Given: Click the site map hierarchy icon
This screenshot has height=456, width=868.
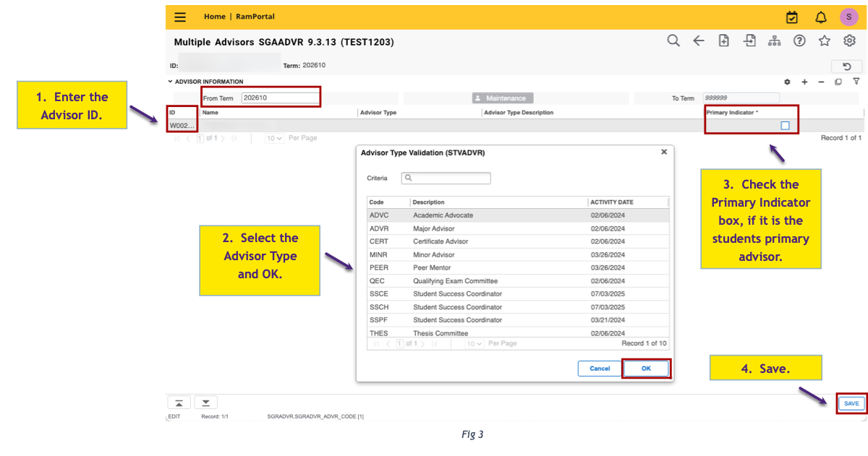Looking at the screenshot, I should pos(774,40).
